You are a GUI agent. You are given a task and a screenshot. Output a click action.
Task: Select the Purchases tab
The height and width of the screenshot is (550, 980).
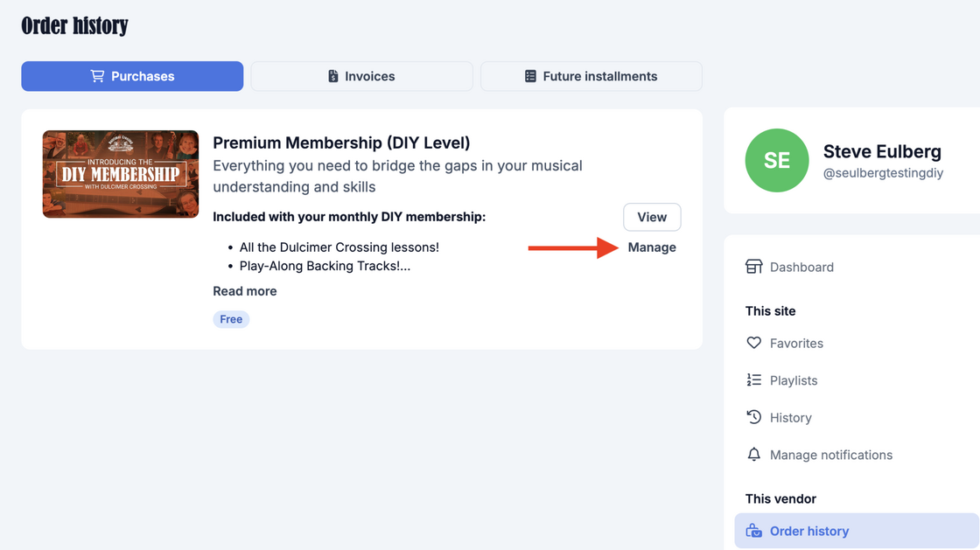(x=132, y=76)
